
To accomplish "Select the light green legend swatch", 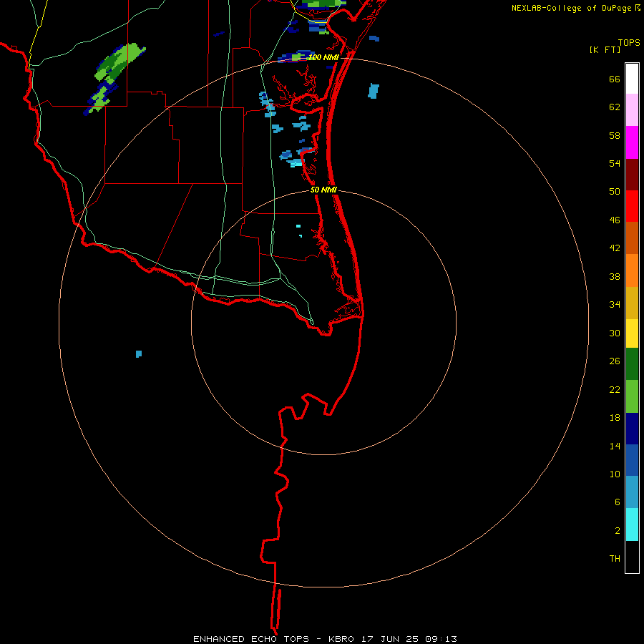I will click(x=632, y=396).
